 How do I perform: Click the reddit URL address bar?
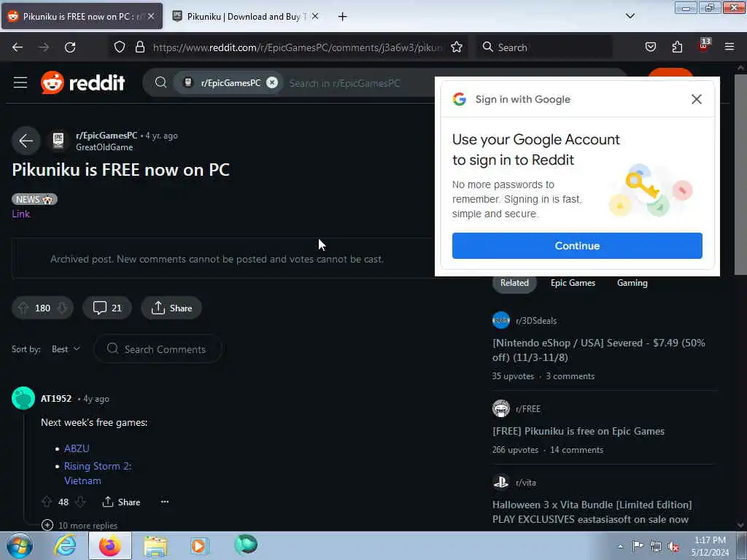298,47
